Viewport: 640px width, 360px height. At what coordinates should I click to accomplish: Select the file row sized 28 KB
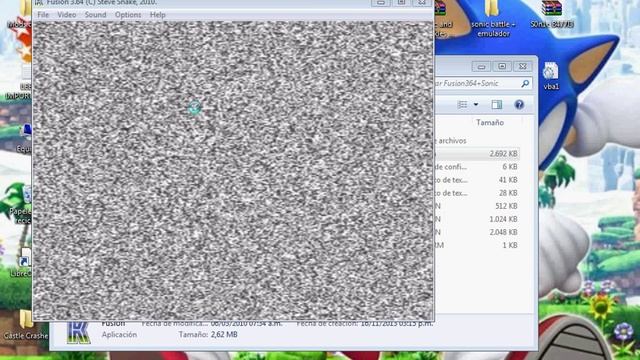[478, 193]
